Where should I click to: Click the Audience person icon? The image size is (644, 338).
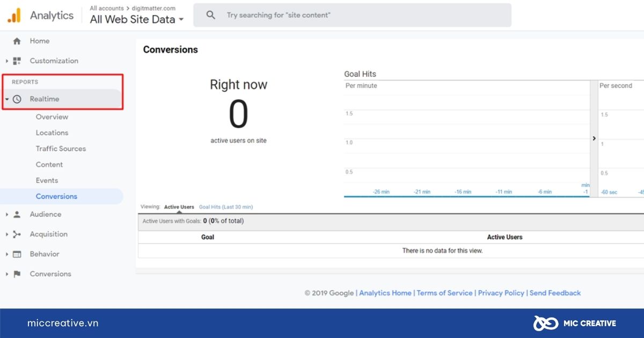[x=17, y=214]
